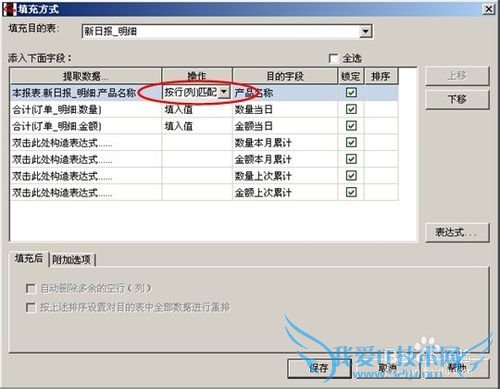This screenshot has height=389, width=500.
Task: Select the 数量当日 destination field cell
Action: click(x=285, y=109)
